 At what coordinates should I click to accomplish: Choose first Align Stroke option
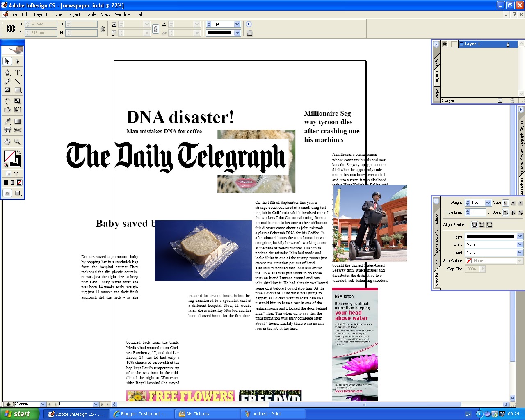point(475,225)
